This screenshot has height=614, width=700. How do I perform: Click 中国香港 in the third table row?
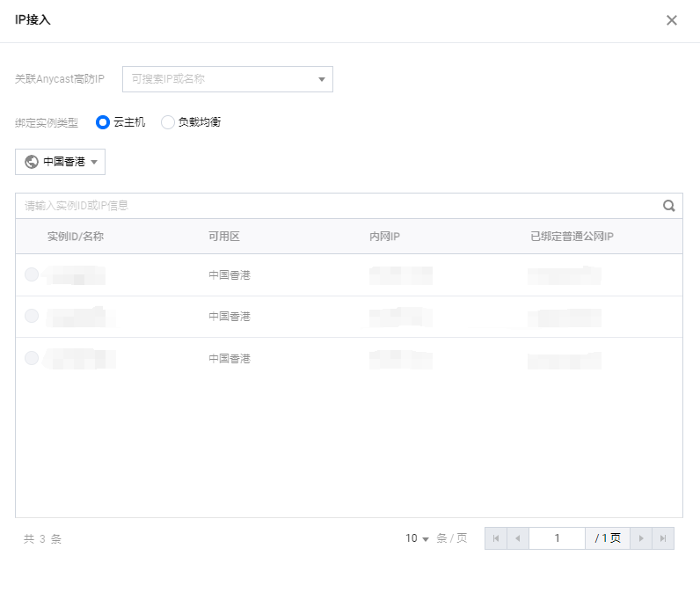(230, 359)
